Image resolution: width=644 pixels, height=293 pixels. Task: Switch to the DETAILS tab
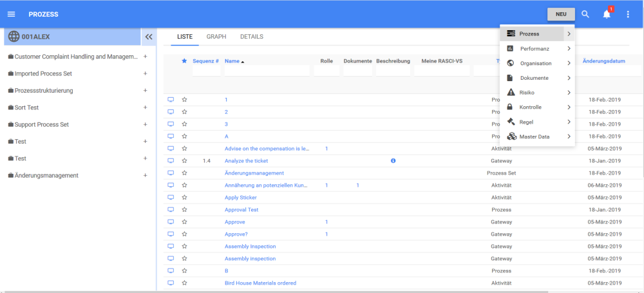(252, 37)
